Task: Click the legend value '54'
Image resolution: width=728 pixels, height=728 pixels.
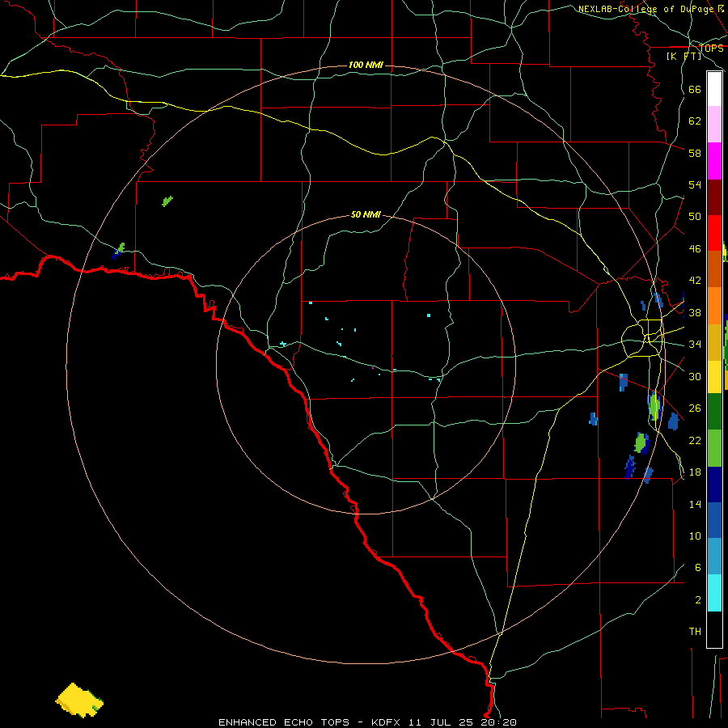Action: (695, 184)
